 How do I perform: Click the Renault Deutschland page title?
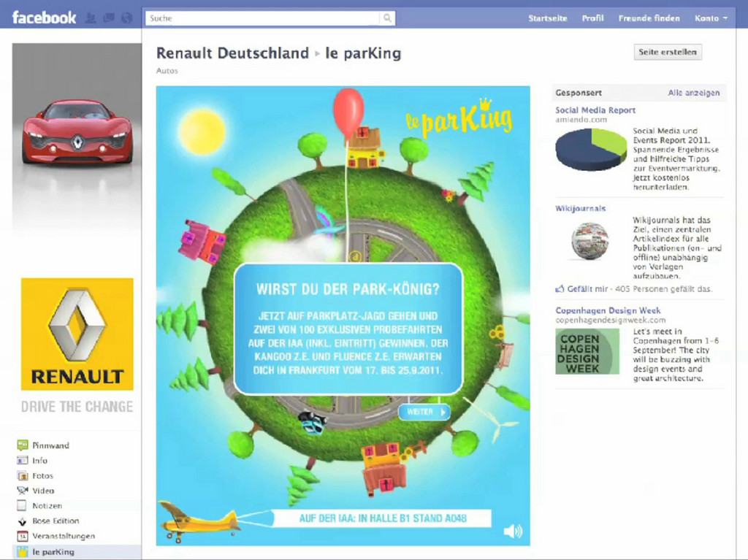point(232,53)
